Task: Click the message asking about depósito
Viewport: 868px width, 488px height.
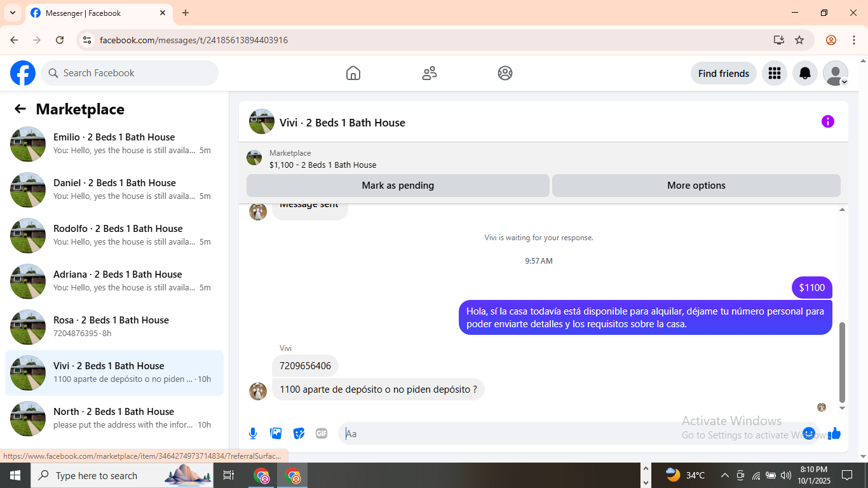Action: coord(378,390)
